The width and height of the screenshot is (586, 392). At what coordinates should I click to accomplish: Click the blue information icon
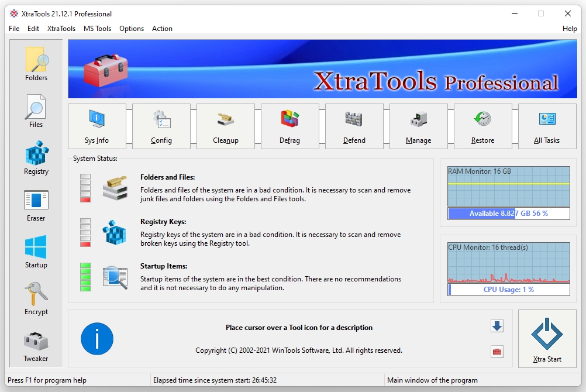[97, 339]
